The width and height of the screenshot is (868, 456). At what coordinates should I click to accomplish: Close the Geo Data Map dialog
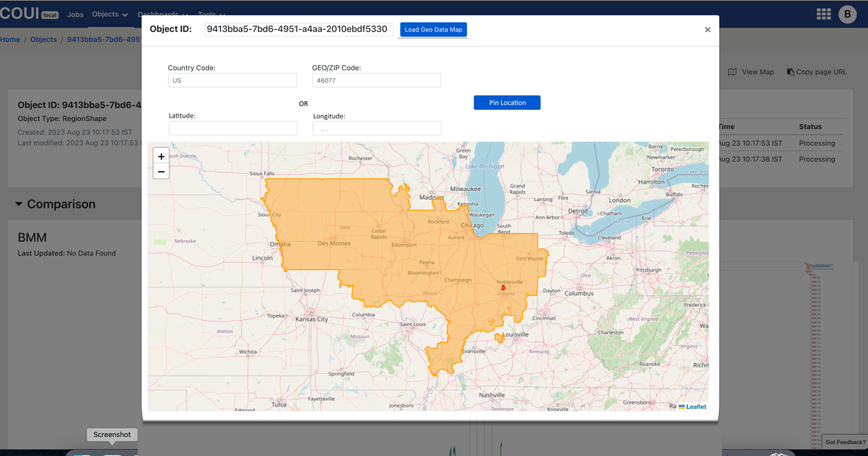click(x=707, y=30)
